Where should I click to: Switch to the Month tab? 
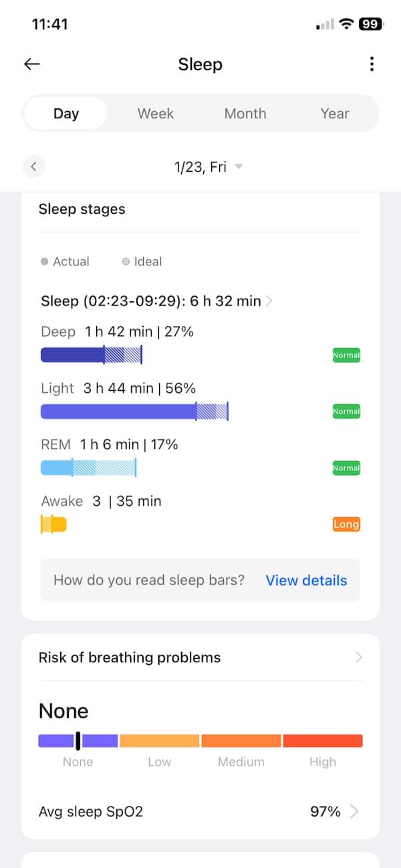point(245,114)
